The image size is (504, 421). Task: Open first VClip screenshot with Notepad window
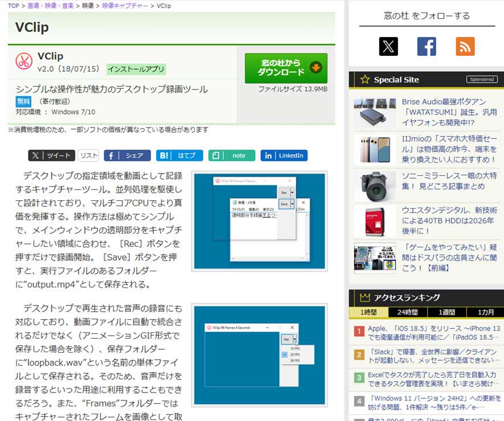click(x=259, y=221)
